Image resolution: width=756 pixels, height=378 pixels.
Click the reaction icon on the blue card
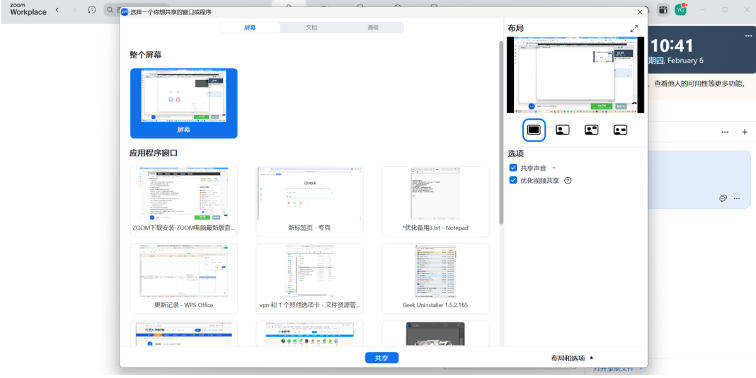(723, 198)
